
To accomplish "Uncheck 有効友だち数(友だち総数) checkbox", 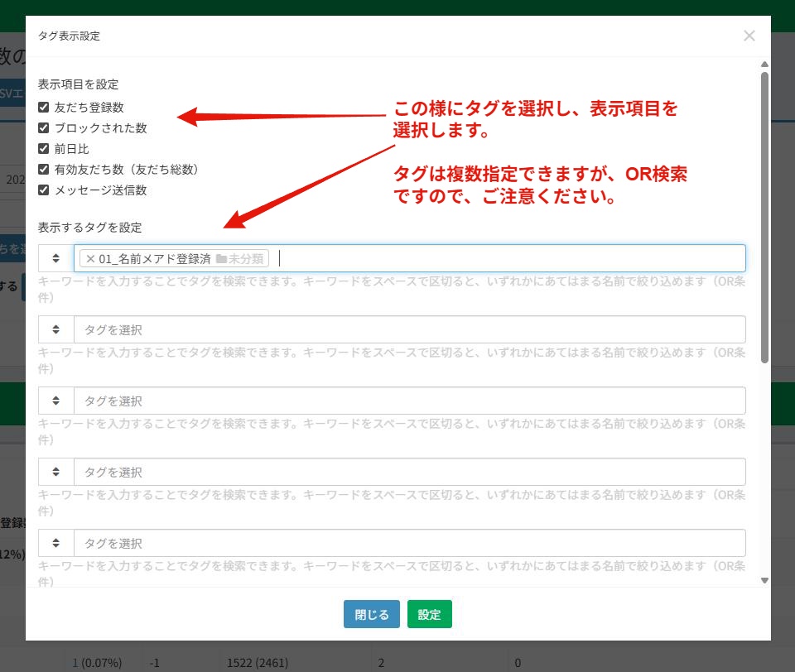I will coord(44,170).
